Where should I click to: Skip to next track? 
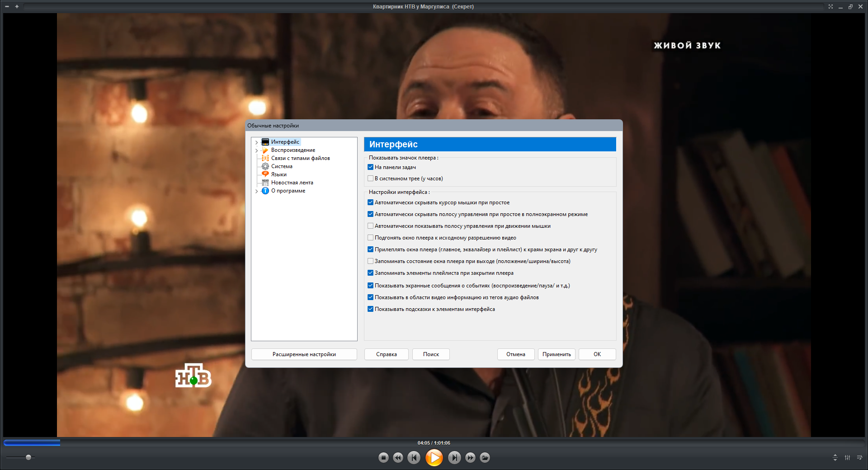[x=454, y=458]
